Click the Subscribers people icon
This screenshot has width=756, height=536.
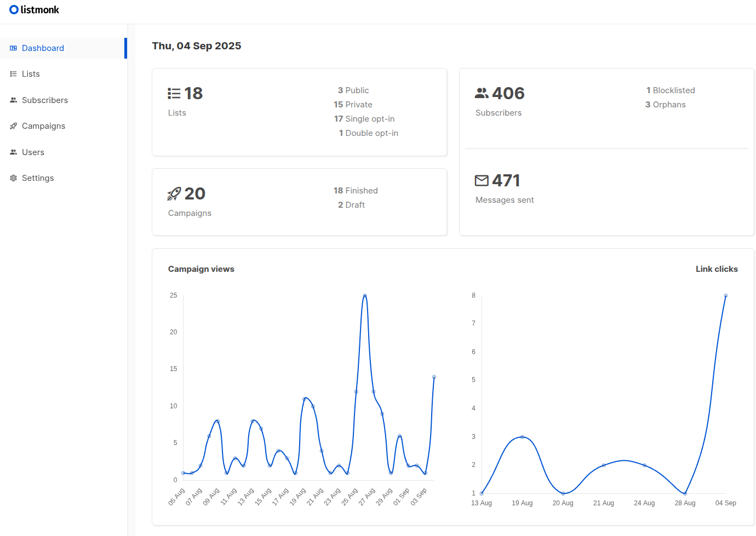tap(13, 100)
